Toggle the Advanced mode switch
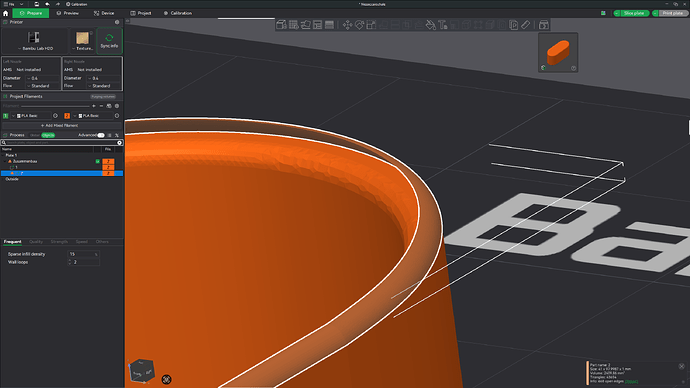This screenshot has height=388, width=690. (101, 135)
